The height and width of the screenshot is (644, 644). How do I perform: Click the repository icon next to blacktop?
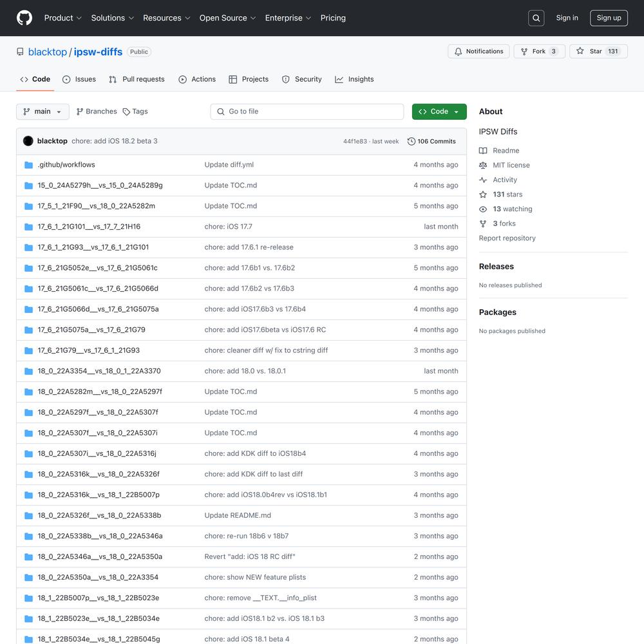20,52
